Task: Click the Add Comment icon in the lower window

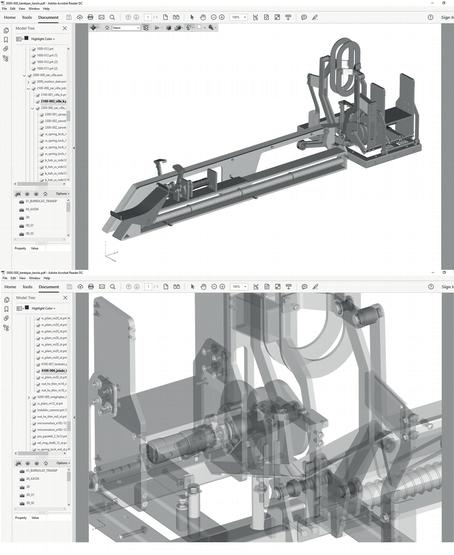Action: pos(304,287)
